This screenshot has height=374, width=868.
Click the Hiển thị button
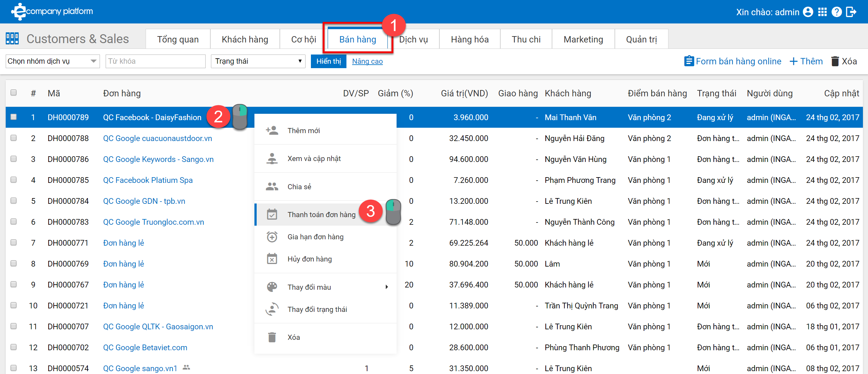point(329,61)
